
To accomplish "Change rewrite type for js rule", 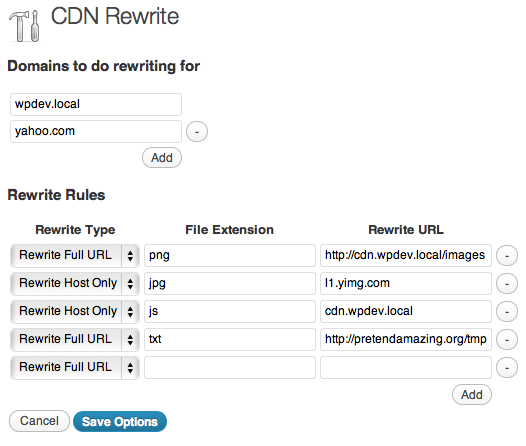I will (x=75, y=312).
